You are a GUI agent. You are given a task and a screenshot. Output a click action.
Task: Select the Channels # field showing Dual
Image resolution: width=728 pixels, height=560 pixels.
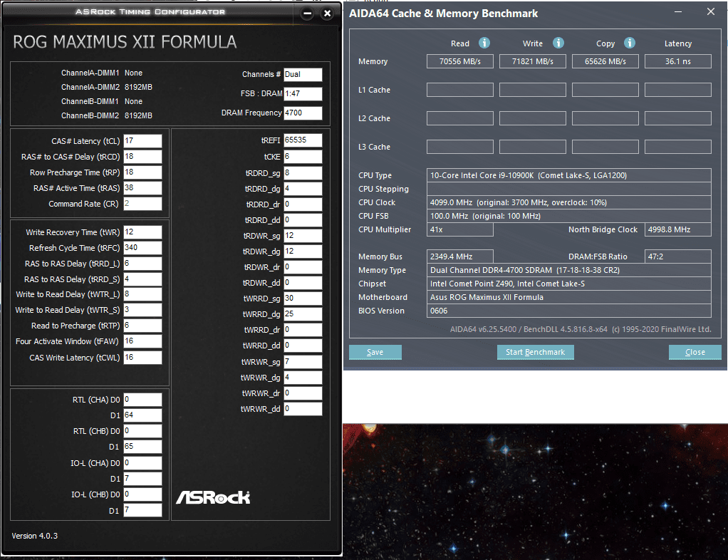tap(303, 74)
